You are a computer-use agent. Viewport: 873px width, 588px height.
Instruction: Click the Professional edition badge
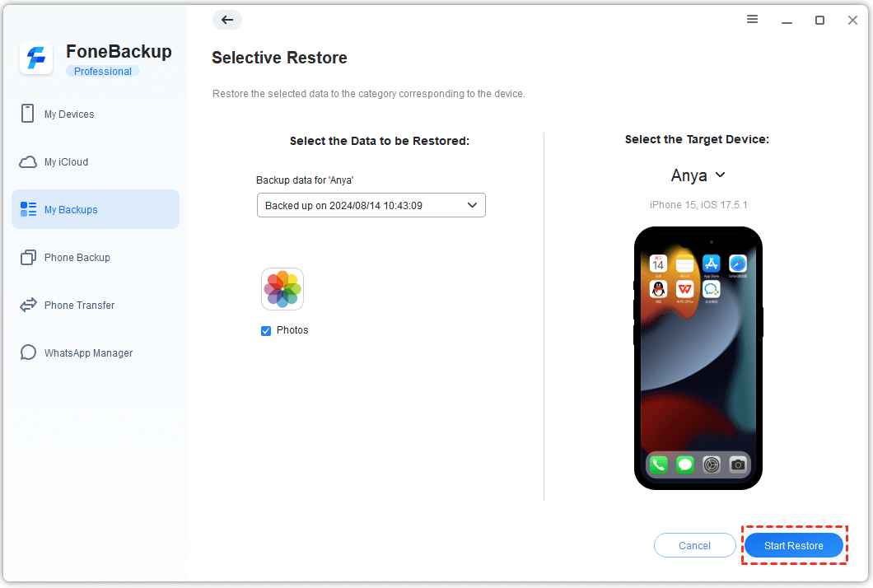click(x=102, y=72)
